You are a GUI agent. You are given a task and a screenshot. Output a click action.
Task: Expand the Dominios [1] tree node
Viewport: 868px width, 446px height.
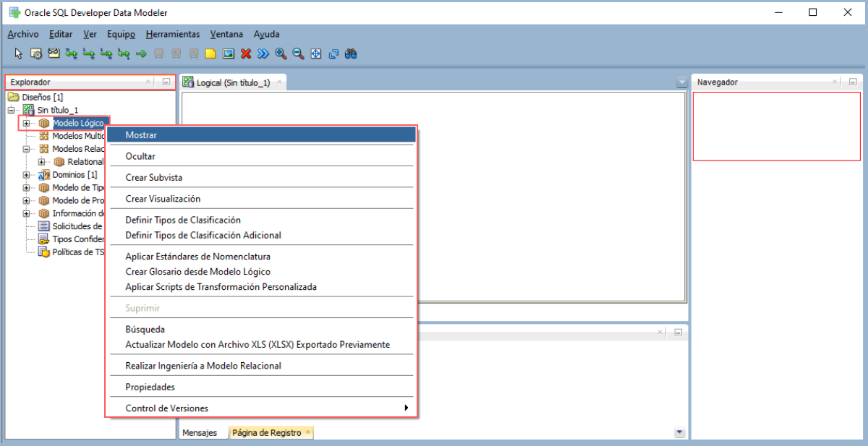click(26, 175)
